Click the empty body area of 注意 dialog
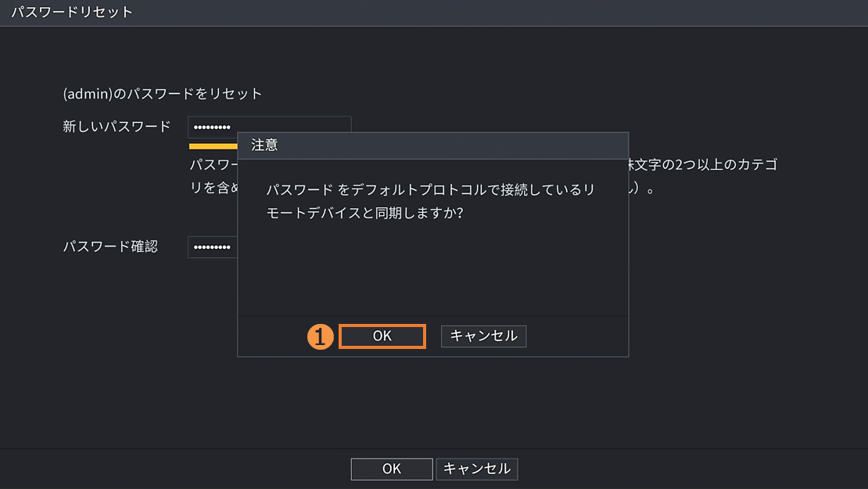 pyautogui.click(x=432, y=270)
